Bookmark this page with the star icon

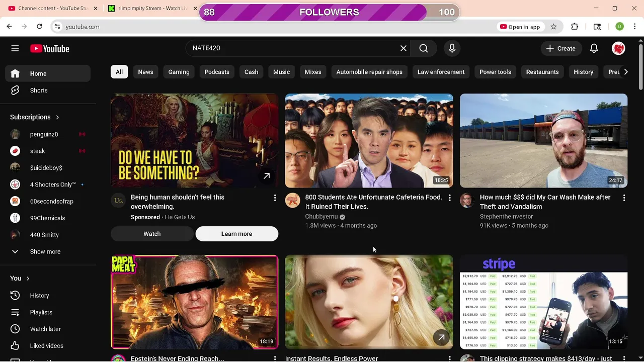pos(553,27)
